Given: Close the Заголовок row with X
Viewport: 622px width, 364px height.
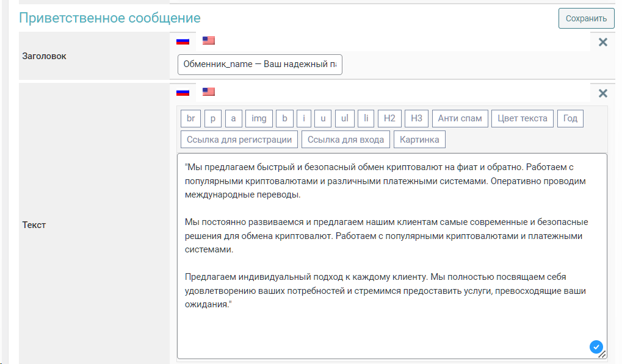Looking at the screenshot, I should pyautogui.click(x=602, y=42).
